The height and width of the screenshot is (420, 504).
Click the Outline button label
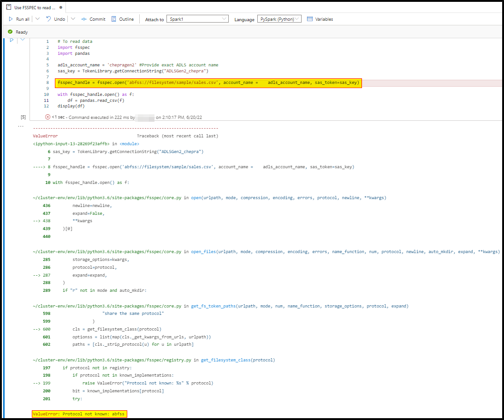126,19
